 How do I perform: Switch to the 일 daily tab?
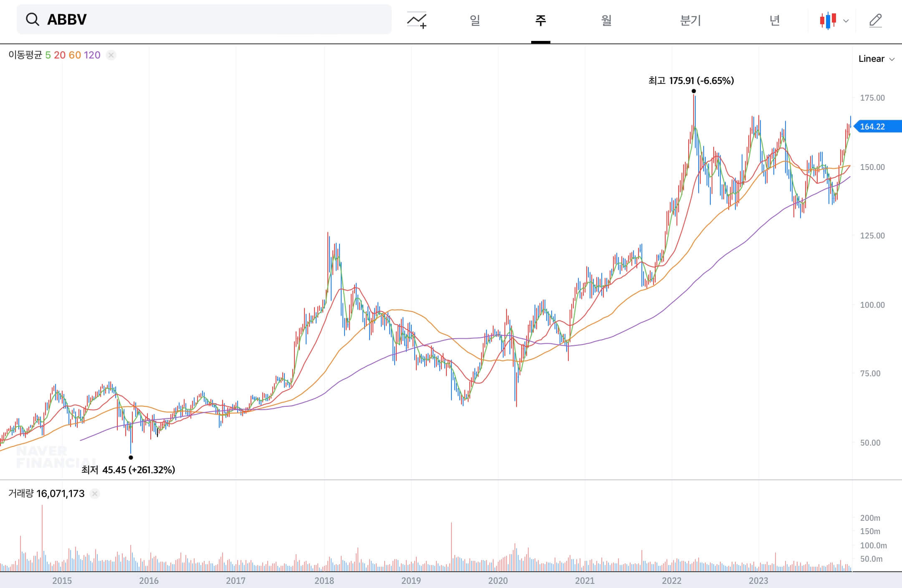click(475, 20)
